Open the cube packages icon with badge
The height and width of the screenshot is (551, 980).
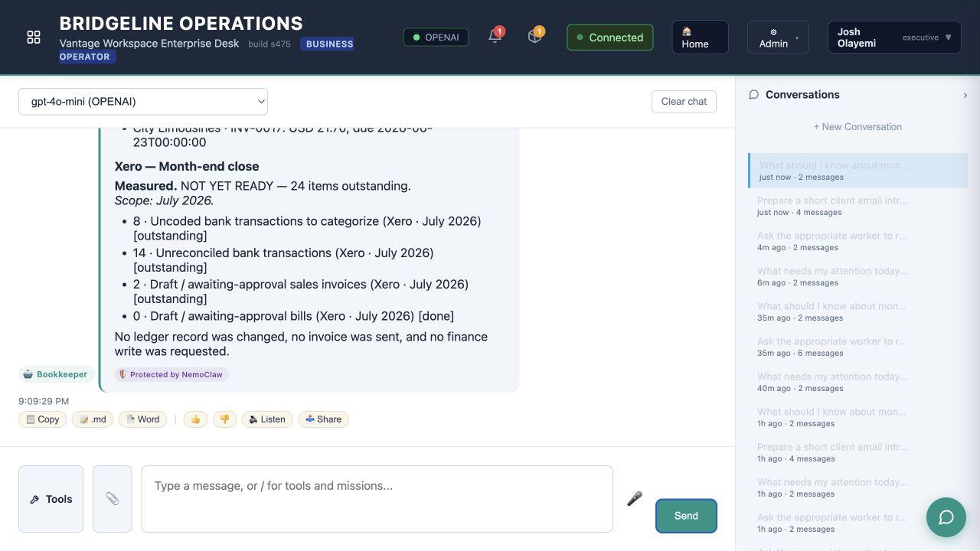[x=535, y=37]
